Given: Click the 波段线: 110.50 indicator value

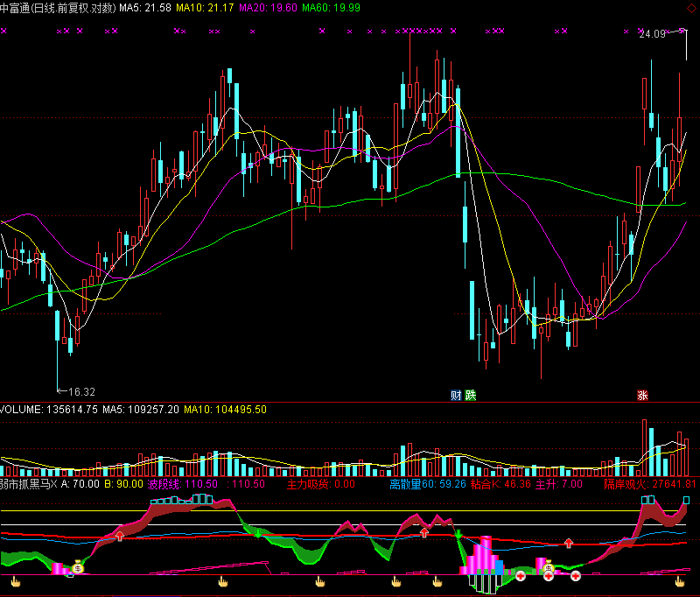Looking at the screenshot, I should click(183, 484).
